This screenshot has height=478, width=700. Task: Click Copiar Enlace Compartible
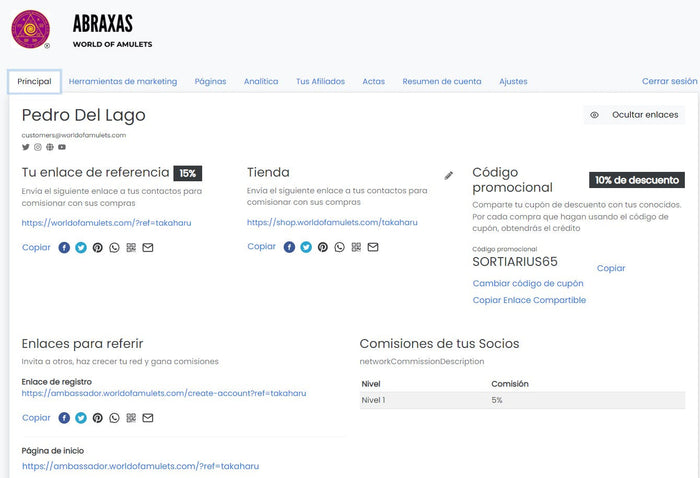click(x=529, y=300)
